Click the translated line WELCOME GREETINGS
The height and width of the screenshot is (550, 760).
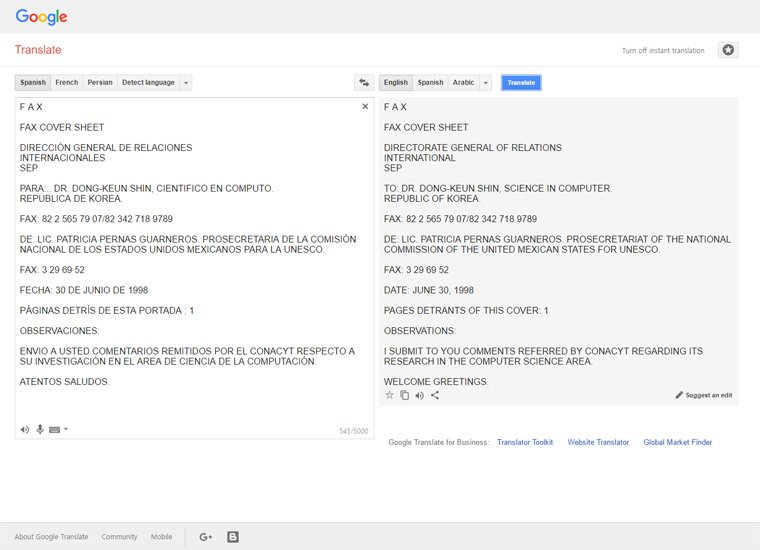[x=436, y=382]
